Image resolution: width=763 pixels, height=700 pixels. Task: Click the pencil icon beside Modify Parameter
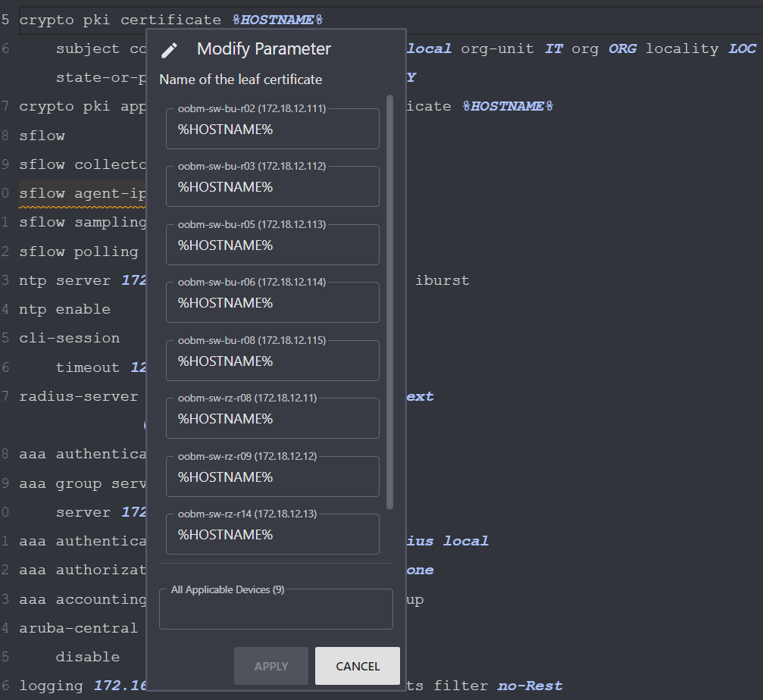(x=169, y=49)
